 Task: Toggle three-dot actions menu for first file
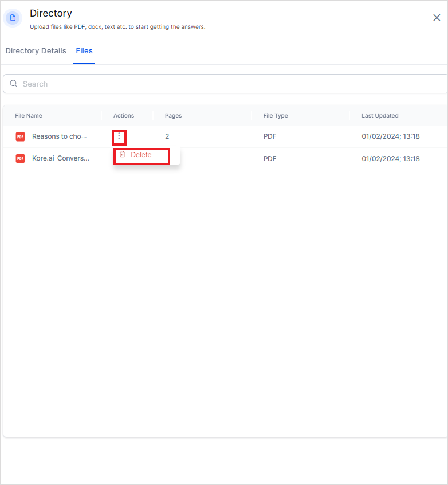click(119, 136)
